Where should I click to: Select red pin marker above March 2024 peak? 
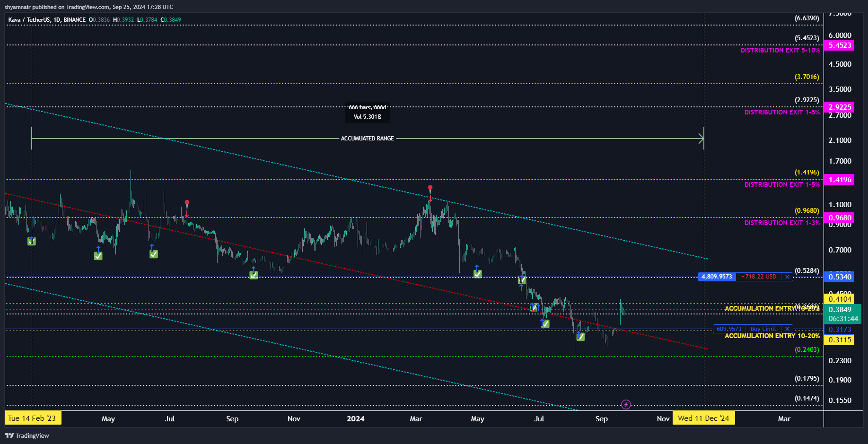(x=430, y=188)
